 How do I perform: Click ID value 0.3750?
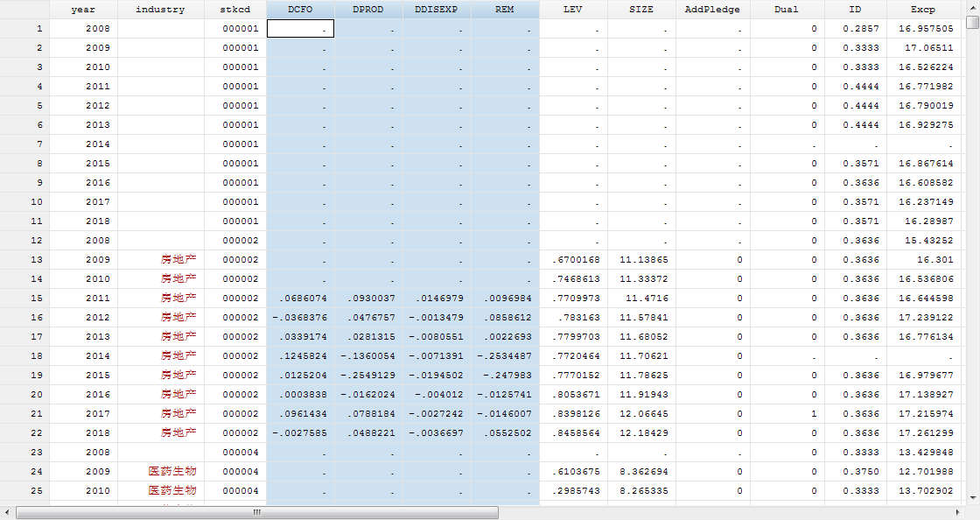(861, 471)
